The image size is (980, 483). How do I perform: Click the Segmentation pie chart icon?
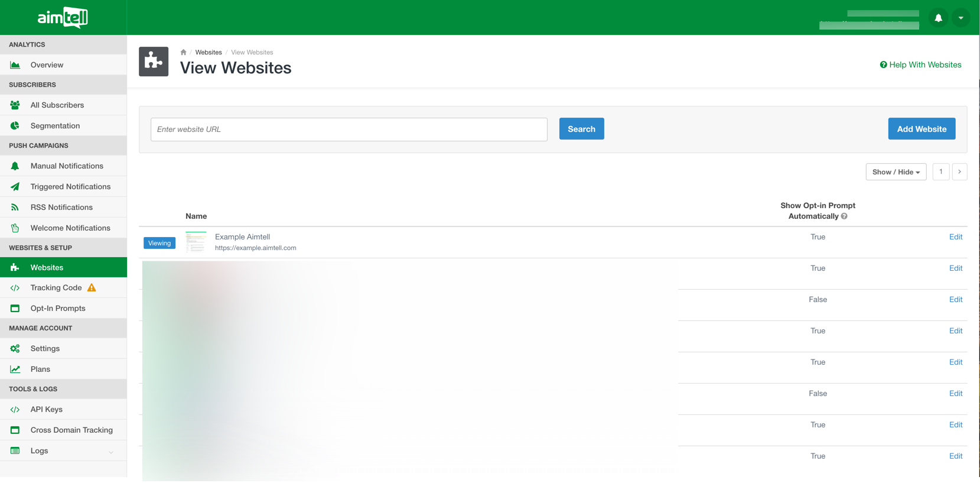[15, 126]
